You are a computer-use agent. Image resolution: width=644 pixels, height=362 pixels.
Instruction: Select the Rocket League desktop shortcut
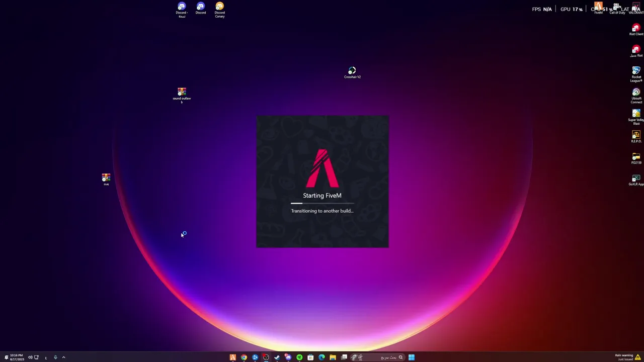click(636, 74)
